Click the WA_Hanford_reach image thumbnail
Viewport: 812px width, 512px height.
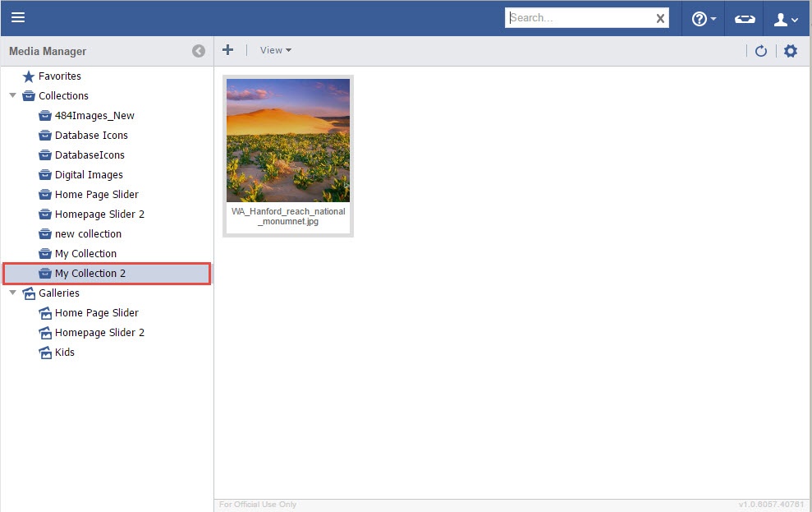click(288, 141)
